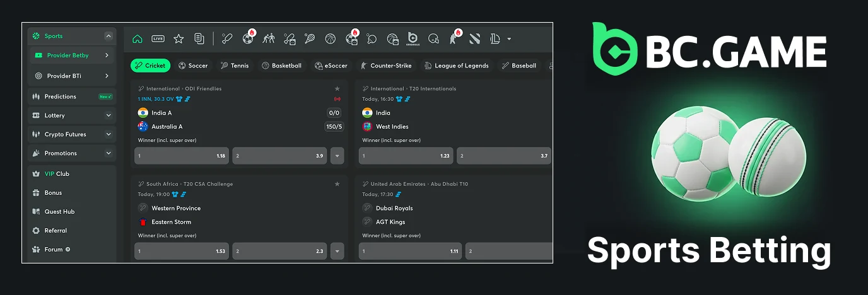Viewport: 868px width, 295px height.
Task: Open the home icon in sports toolbar
Action: pos(138,39)
